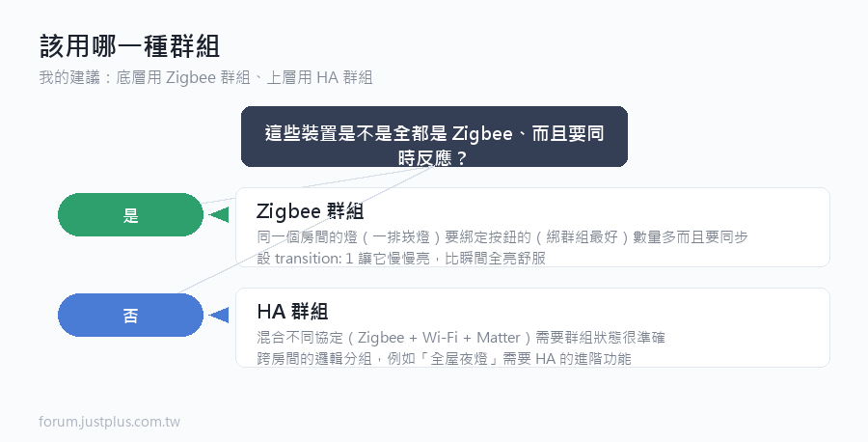Click the Zigbee 群組 card heading
The image size is (868, 442).
click(310, 211)
